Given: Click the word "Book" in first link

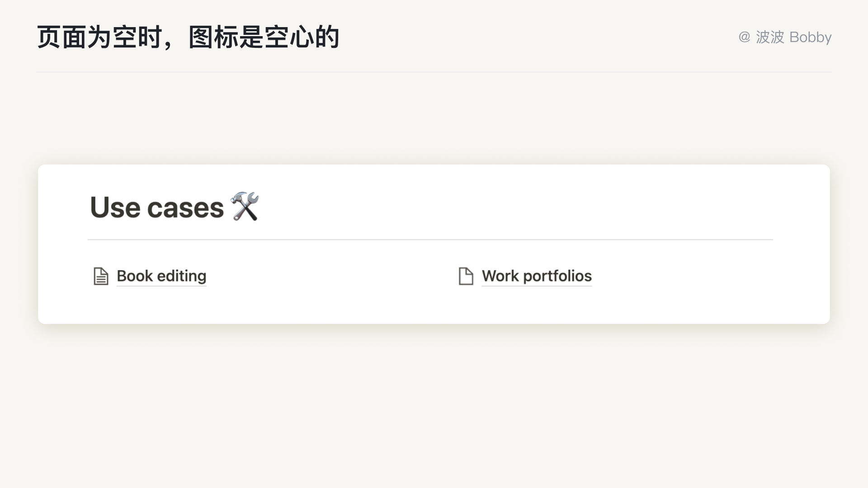Looking at the screenshot, I should 135,276.
